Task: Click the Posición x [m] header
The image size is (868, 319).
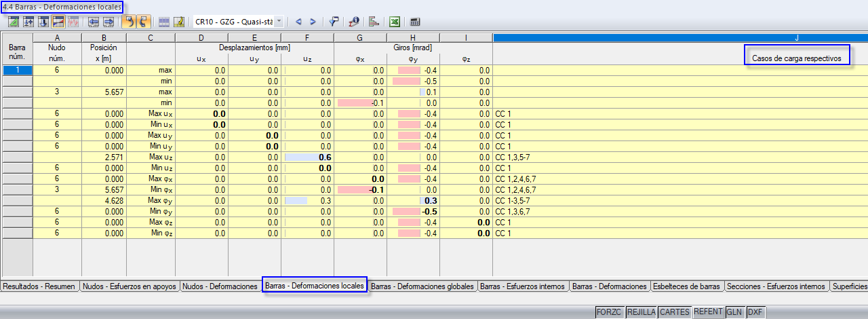Action: pos(104,54)
